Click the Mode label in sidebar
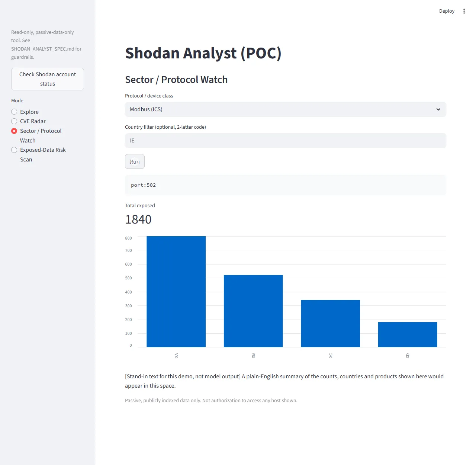The image size is (476, 465). [17, 101]
